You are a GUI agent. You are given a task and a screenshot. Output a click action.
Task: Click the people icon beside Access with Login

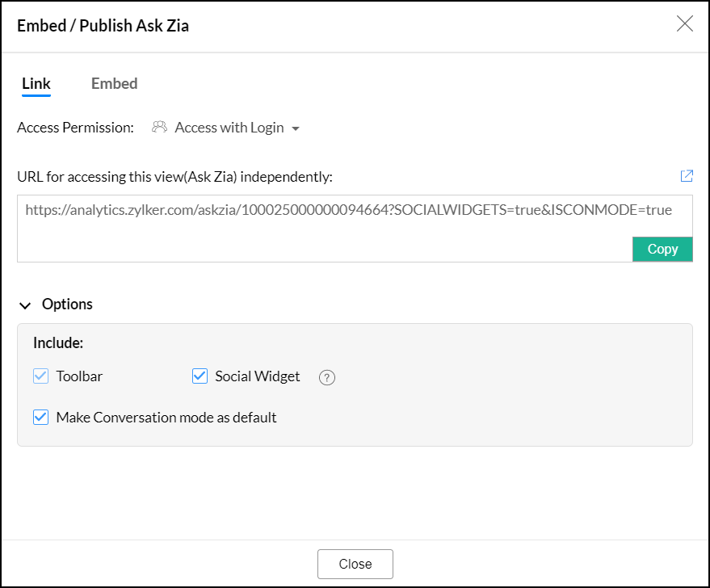(159, 127)
